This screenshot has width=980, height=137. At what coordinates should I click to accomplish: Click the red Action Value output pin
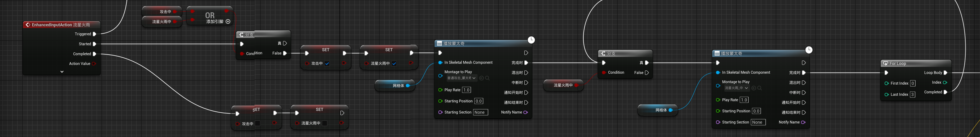[x=94, y=64]
